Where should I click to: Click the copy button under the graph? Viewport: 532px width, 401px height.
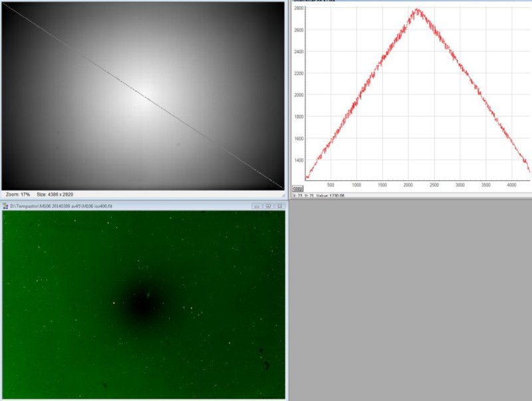[297, 188]
